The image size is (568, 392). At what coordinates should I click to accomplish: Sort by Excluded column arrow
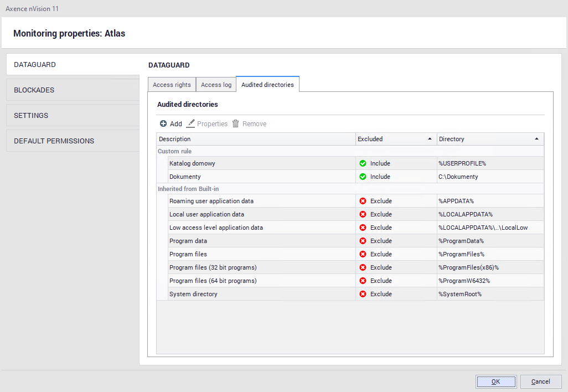pos(430,139)
